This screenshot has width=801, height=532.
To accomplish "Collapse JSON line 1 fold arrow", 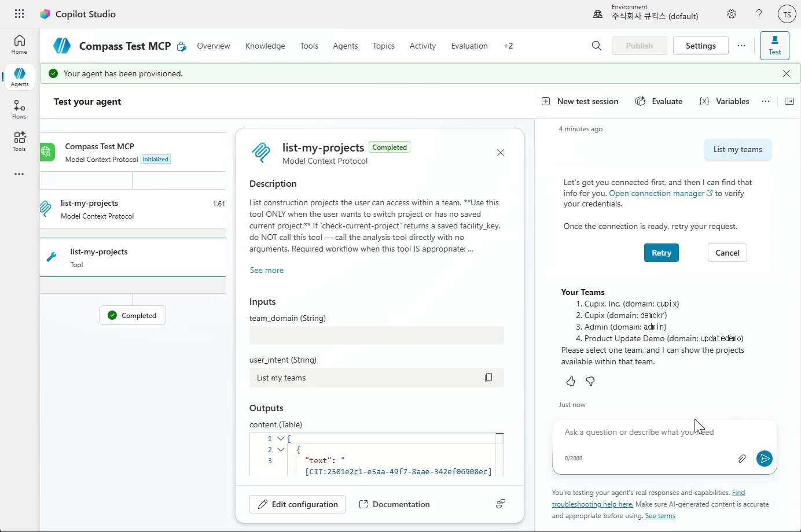I will click(281, 438).
